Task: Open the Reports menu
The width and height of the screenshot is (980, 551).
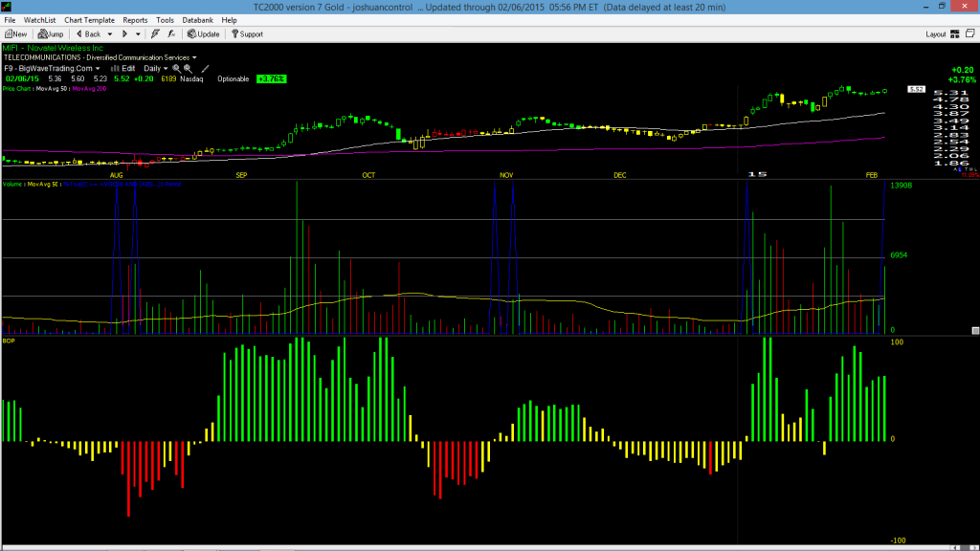Action: pyautogui.click(x=135, y=20)
